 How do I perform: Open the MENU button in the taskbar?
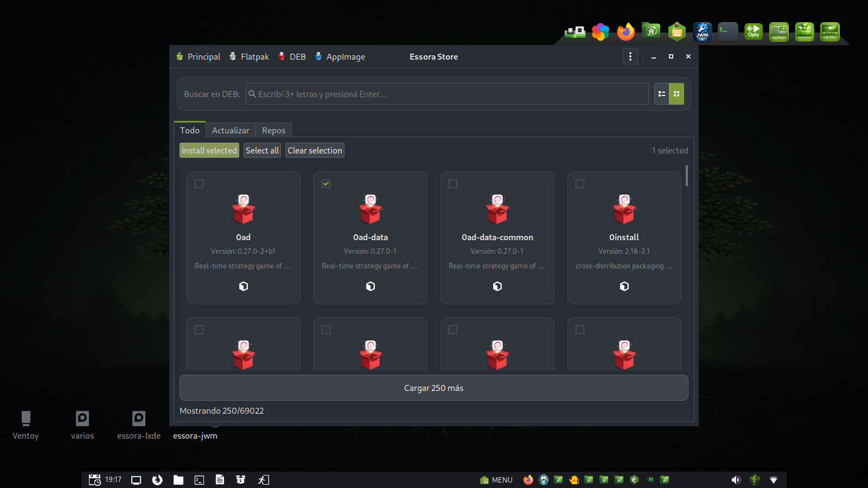[496, 480]
